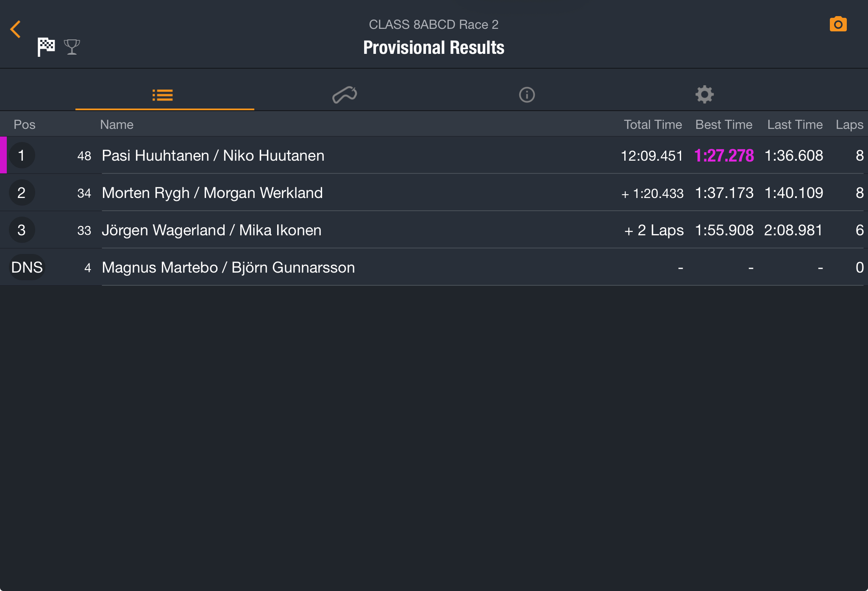Tap the purple best time 1:27.278
868x591 pixels.
pos(724,156)
